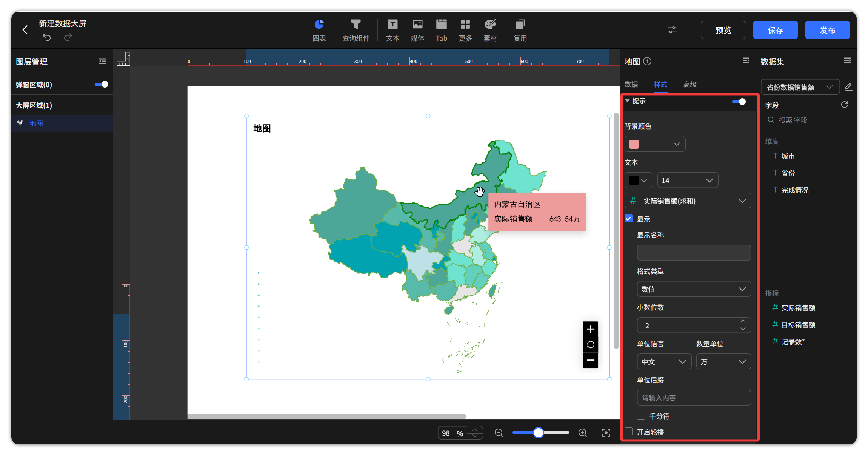Increase 小数位数 with the up arrow
The height and width of the screenshot is (452, 868).
pyautogui.click(x=743, y=321)
